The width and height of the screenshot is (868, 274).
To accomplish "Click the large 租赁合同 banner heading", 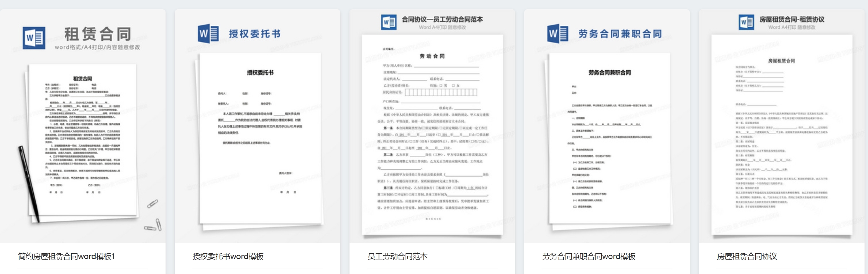I will click(x=98, y=34).
